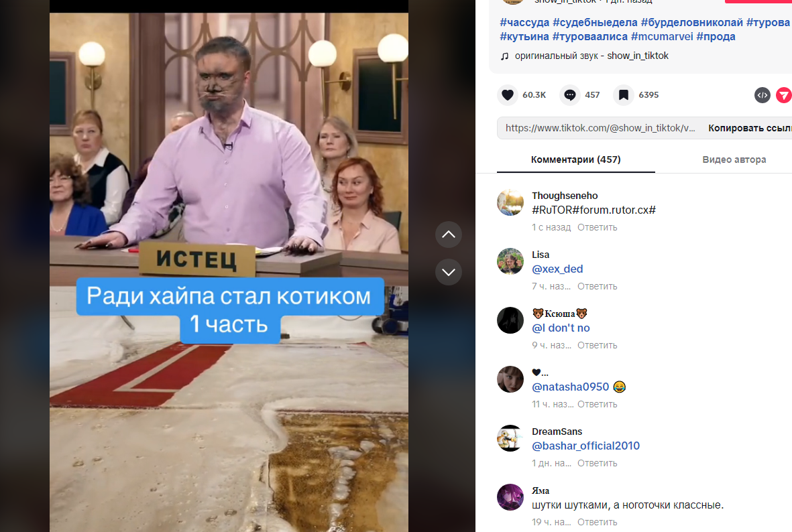Open mention @bashar_official2010

click(x=585, y=446)
